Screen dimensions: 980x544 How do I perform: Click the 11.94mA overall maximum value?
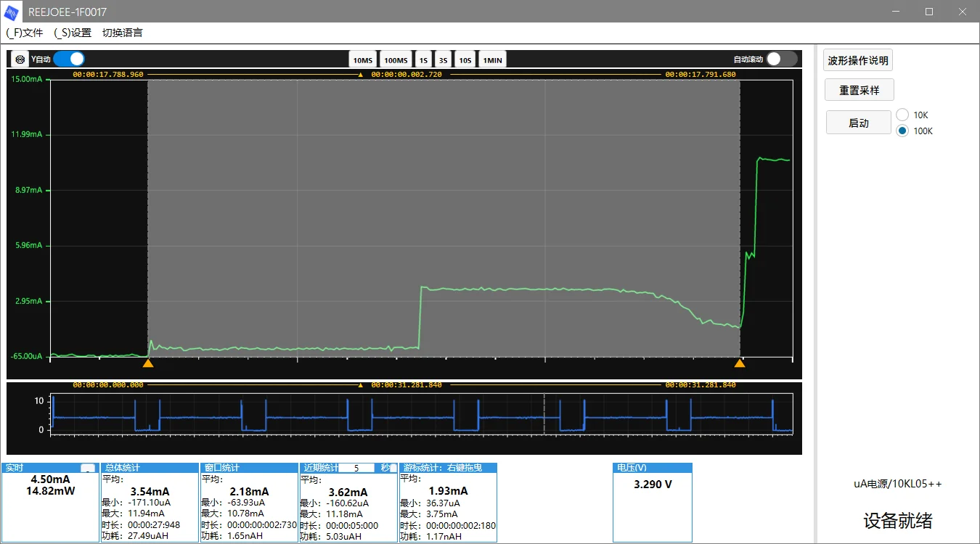(147, 514)
